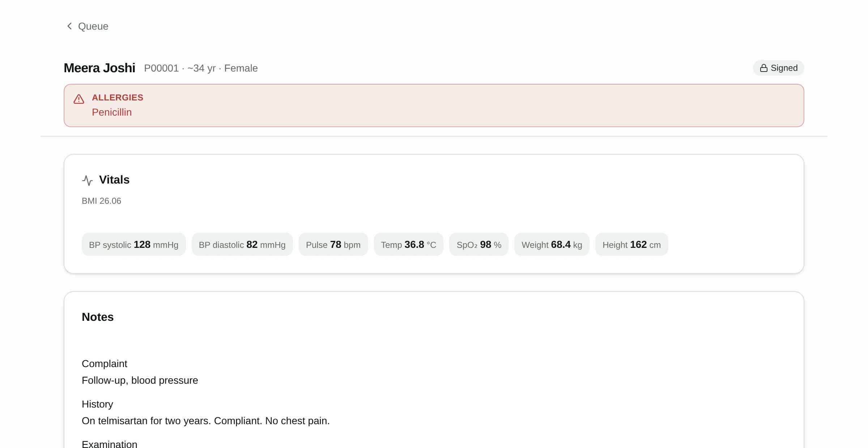Click the allergy warning triangle icon
The width and height of the screenshot is (868, 448).
tap(79, 99)
